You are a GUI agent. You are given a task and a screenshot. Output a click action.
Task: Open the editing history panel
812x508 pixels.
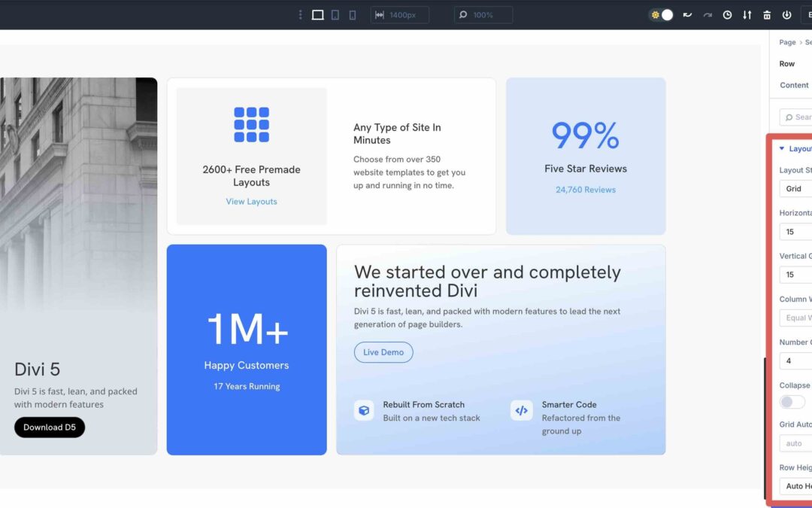pyautogui.click(x=727, y=15)
